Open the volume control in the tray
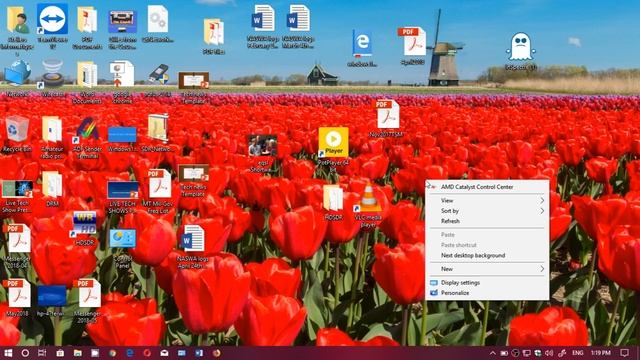640x360 pixels. (549, 353)
